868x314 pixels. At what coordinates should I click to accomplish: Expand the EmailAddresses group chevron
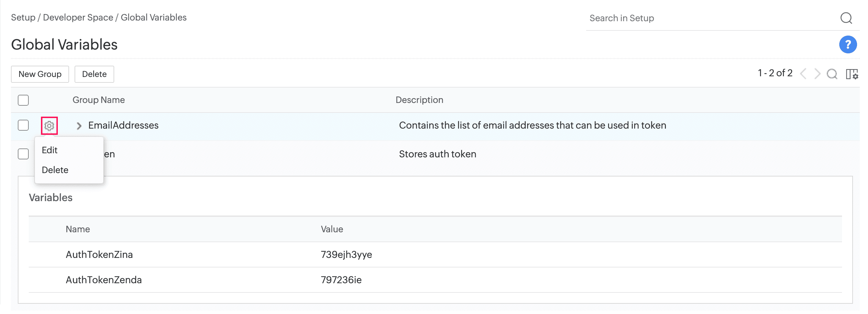click(x=79, y=126)
